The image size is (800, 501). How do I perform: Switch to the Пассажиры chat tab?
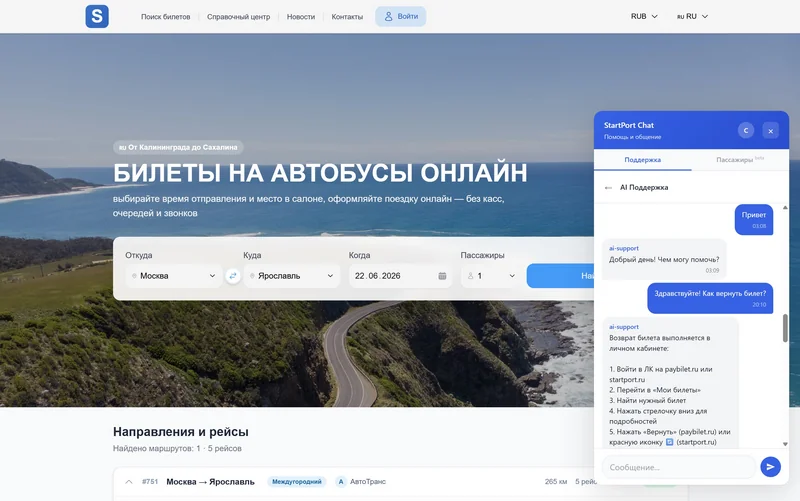click(x=740, y=160)
